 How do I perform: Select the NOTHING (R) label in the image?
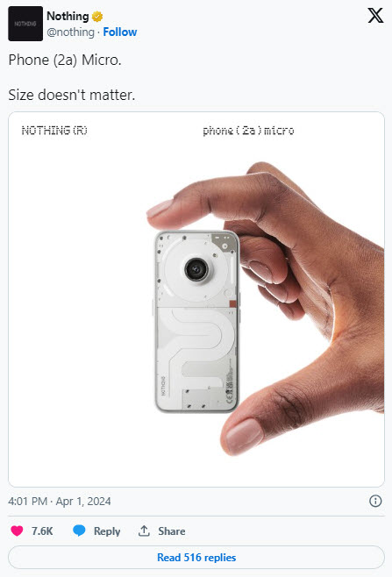[54, 131]
